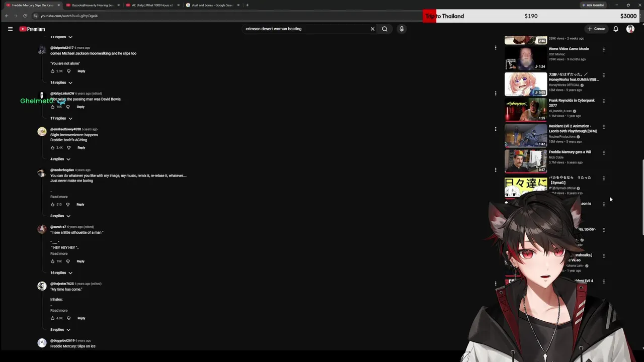Screen dimensions: 644x362
Task: Go to the YouTube Premium home logo
Action: [32, 29]
